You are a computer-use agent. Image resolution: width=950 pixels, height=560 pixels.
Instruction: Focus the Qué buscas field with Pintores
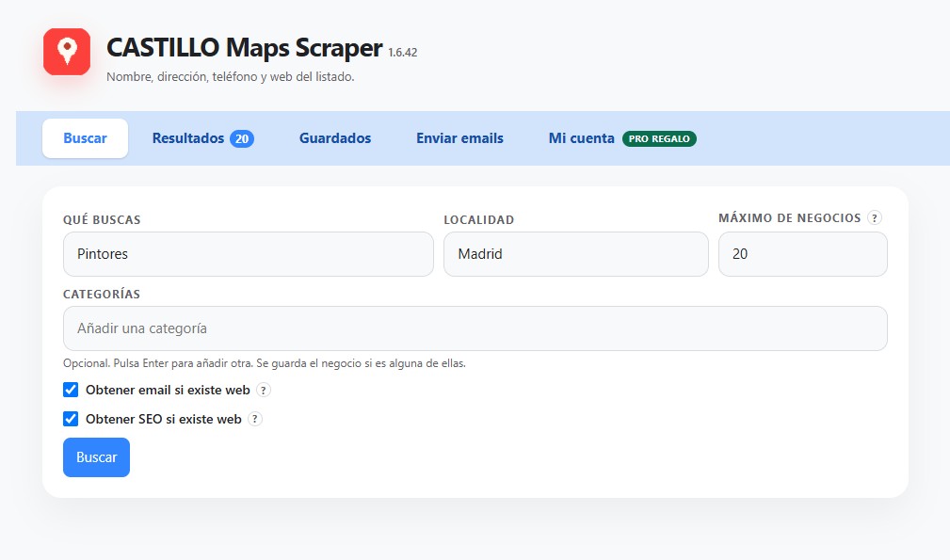click(249, 254)
